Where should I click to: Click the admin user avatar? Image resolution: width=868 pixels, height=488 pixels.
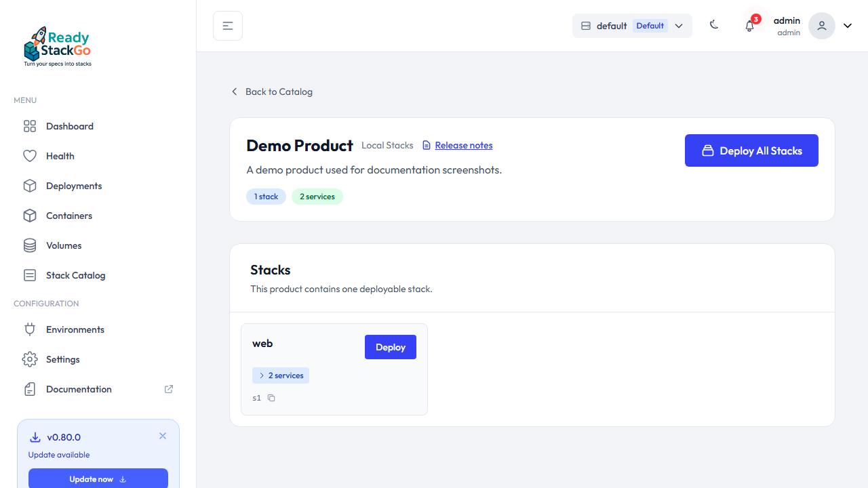pyautogui.click(x=822, y=26)
